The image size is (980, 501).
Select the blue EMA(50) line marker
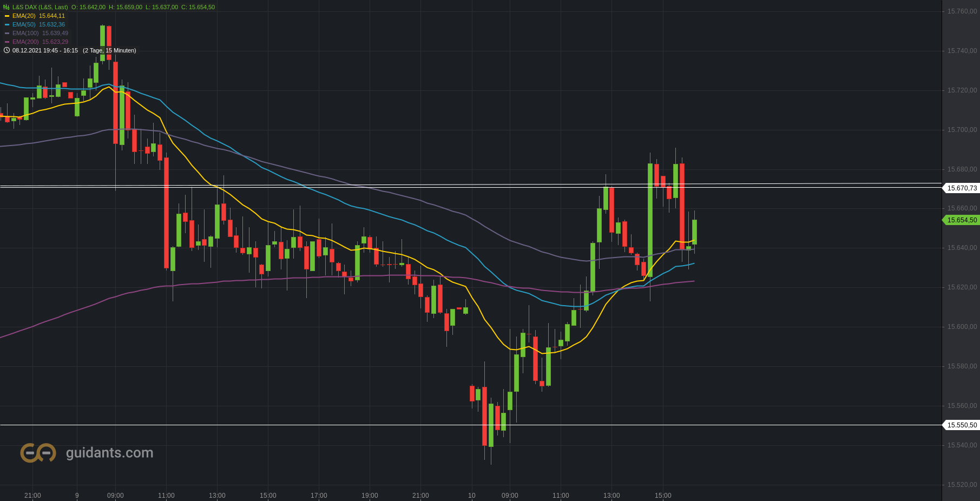click(8, 24)
